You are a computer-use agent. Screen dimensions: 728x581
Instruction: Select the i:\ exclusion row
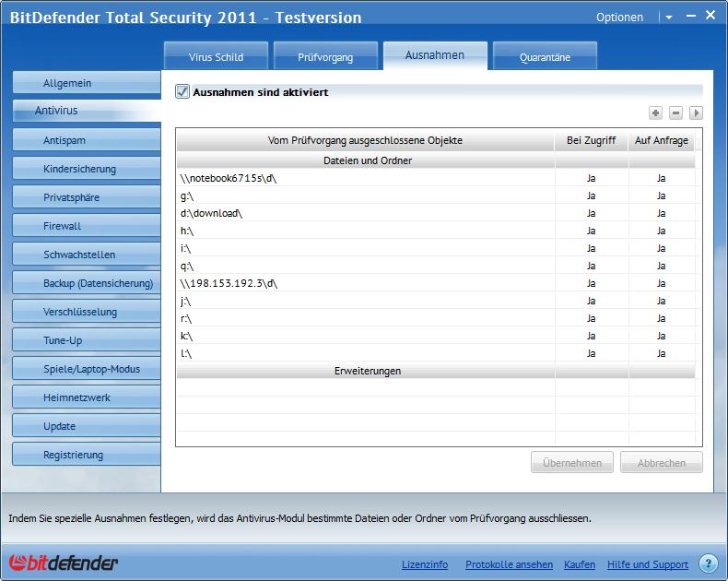tap(436, 248)
